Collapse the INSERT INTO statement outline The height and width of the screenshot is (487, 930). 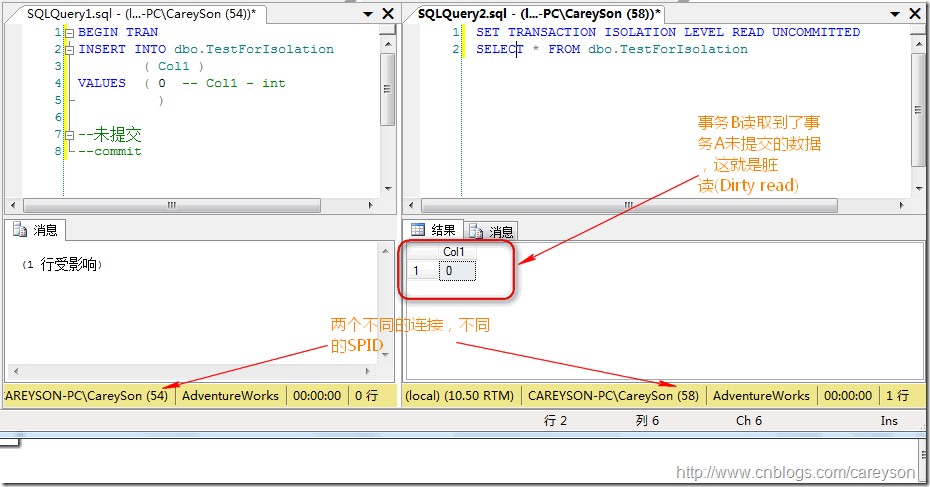point(69,49)
